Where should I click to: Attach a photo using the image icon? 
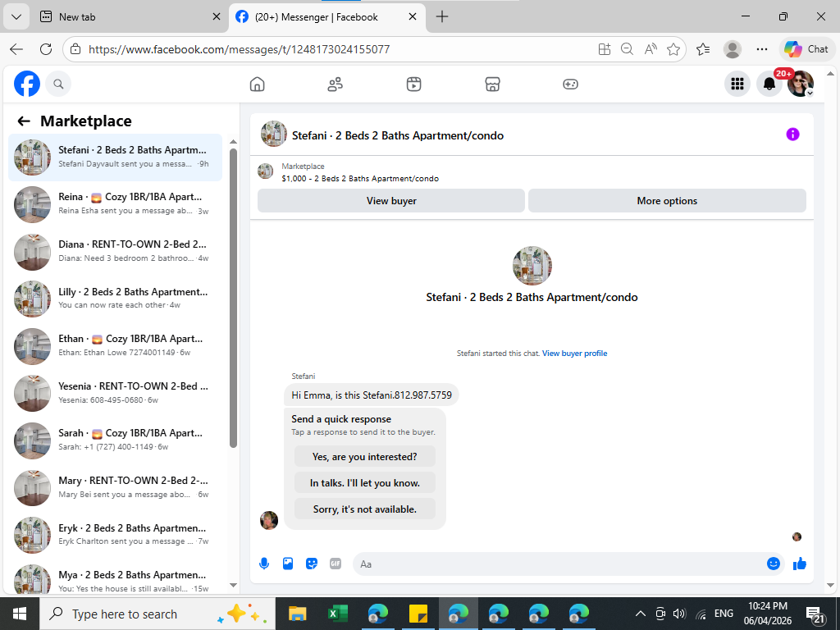(288, 564)
